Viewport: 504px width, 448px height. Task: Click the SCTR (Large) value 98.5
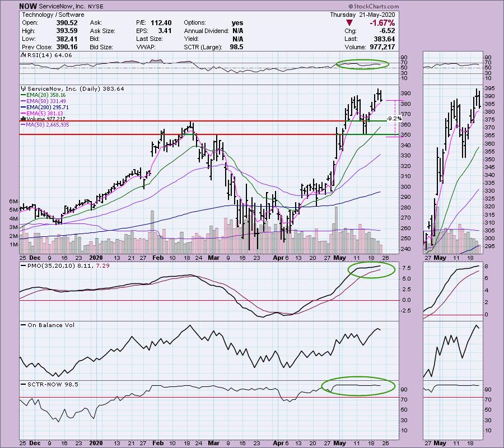point(236,47)
